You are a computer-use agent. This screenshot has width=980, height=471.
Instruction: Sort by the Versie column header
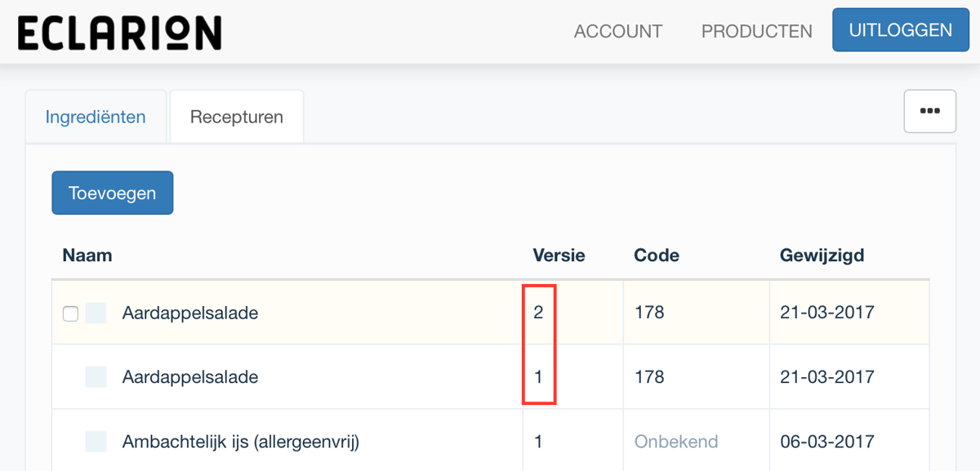[559, 255]
